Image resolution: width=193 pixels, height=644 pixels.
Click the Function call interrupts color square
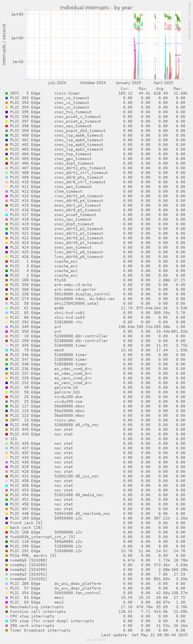[7, 612]
